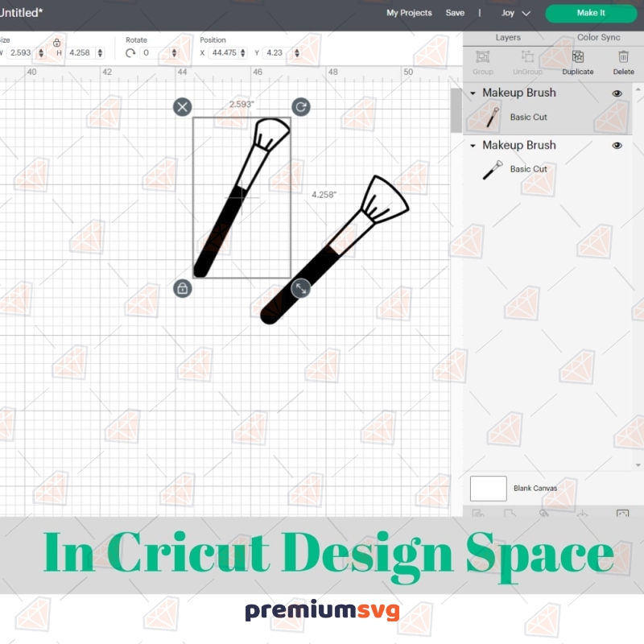644x644 pixels.
Task: Click the Blank Canvas color swatch
Action: point(488,488)
